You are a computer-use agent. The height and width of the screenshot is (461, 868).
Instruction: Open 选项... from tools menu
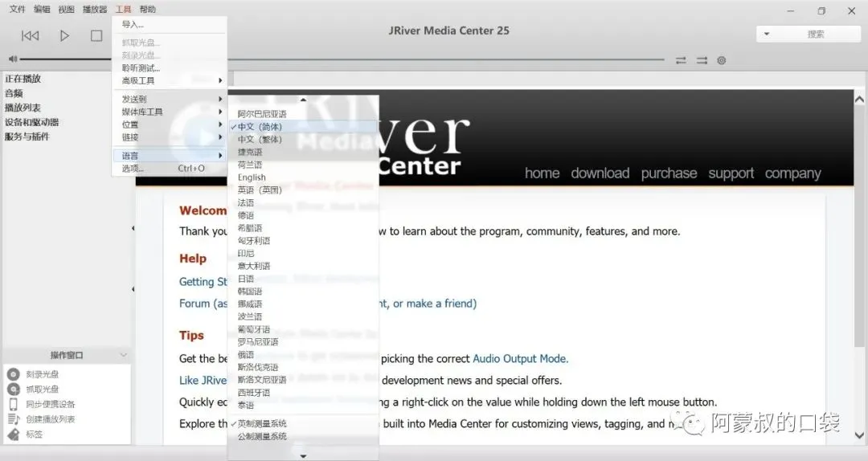pos(170,168)
